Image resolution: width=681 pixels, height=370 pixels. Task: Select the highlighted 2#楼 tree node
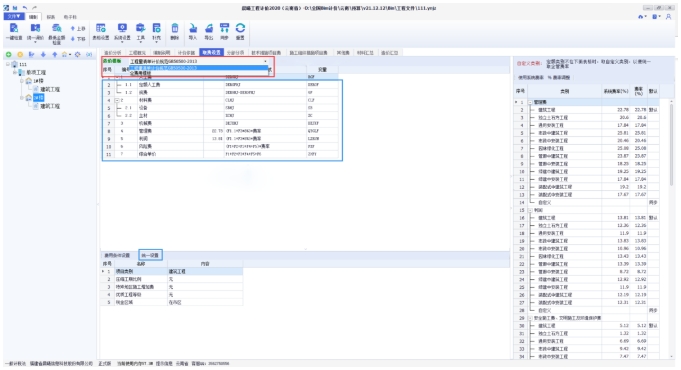tap(38, 98)
